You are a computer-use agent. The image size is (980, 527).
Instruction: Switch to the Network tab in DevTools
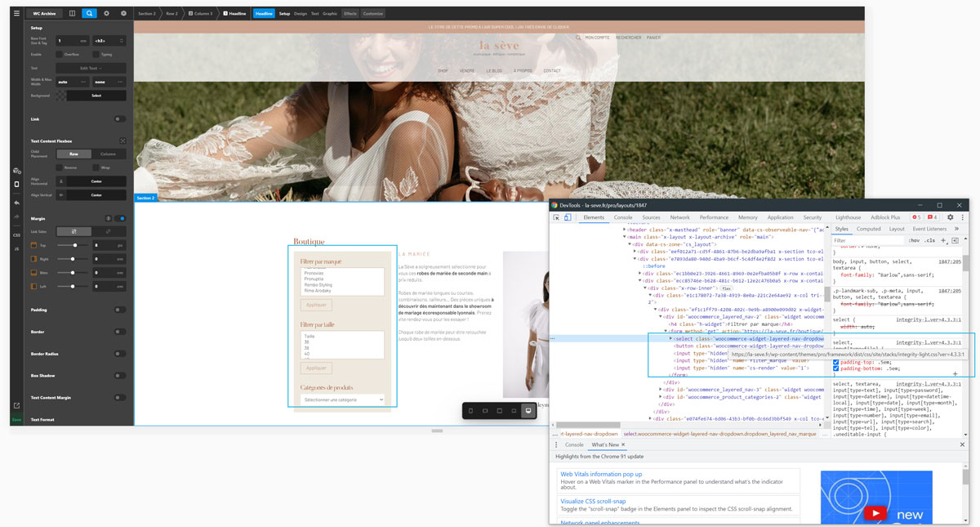coord(679,217)
